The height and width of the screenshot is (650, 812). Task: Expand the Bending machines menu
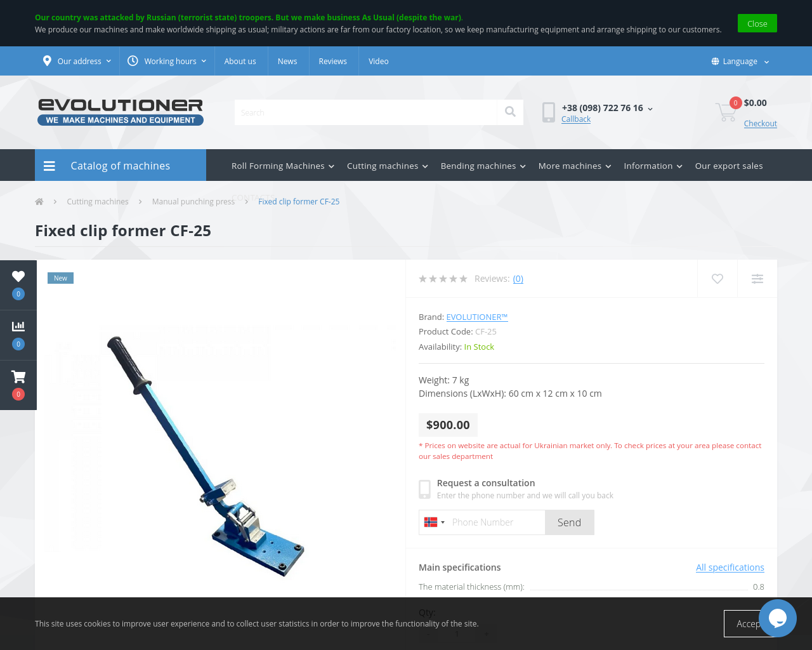click(483, 166)
